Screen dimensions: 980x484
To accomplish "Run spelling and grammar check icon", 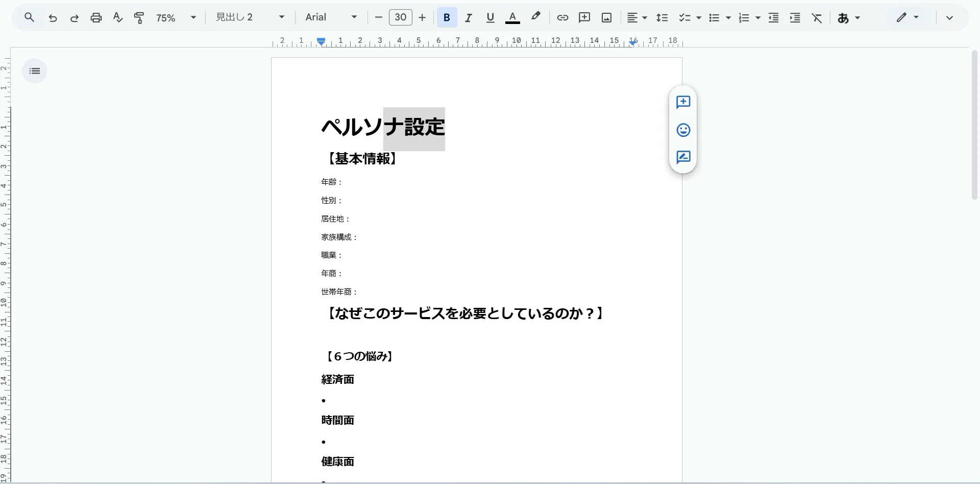I will (118, 18).
